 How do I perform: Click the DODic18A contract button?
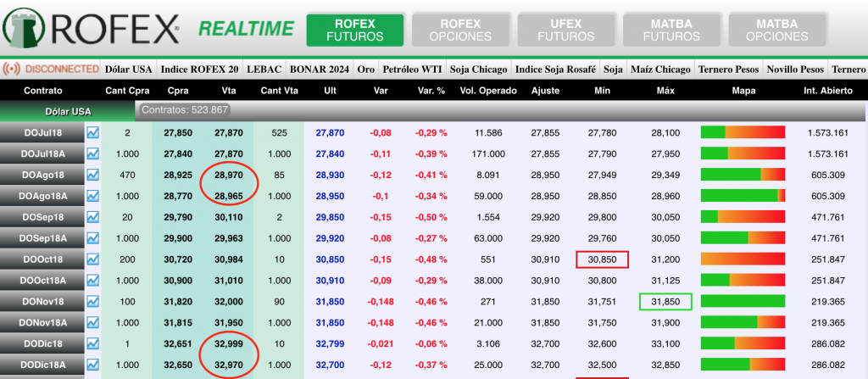(43, 365)
